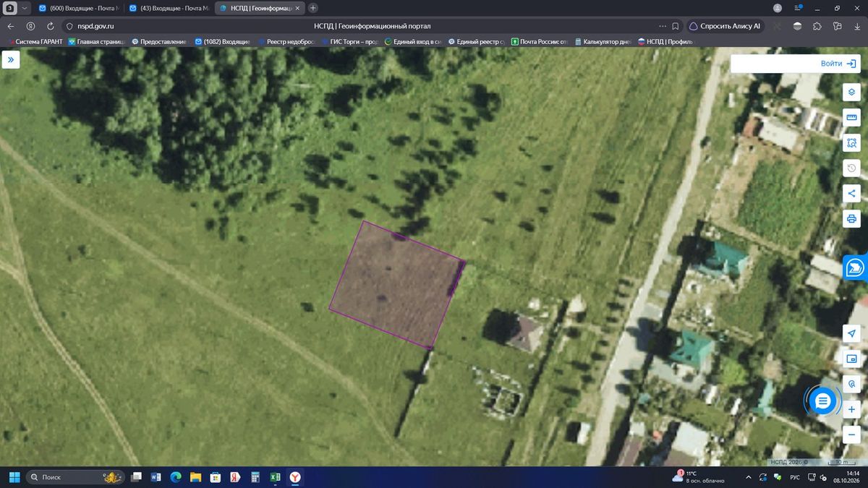Image resolution: width=868 pixels, height=488 pixels.
Task: Bookmark this page
Action: [674, 26]
